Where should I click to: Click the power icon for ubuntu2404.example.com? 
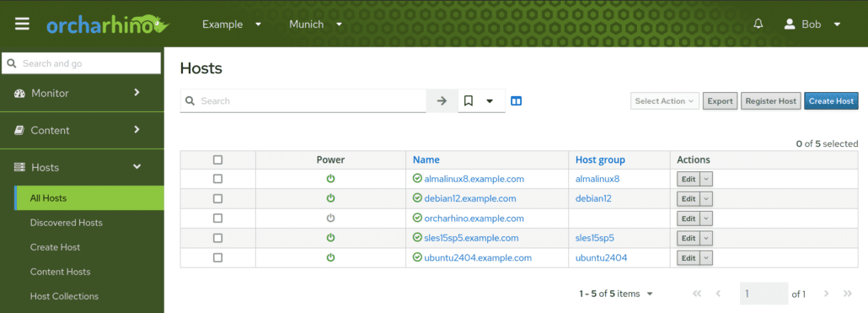coord(330,257)
